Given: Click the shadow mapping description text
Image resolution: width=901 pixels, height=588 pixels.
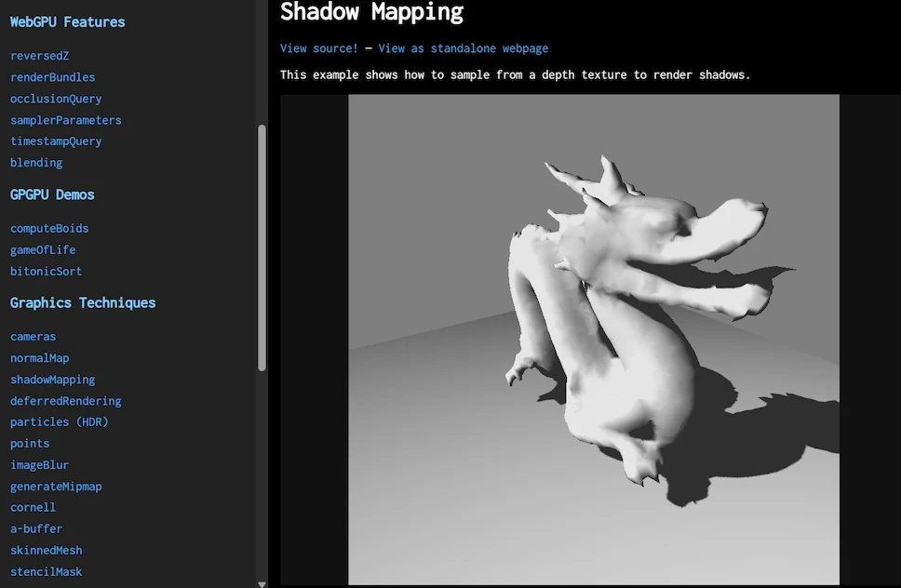Looking at the screenshot, I should click(515, 75).
